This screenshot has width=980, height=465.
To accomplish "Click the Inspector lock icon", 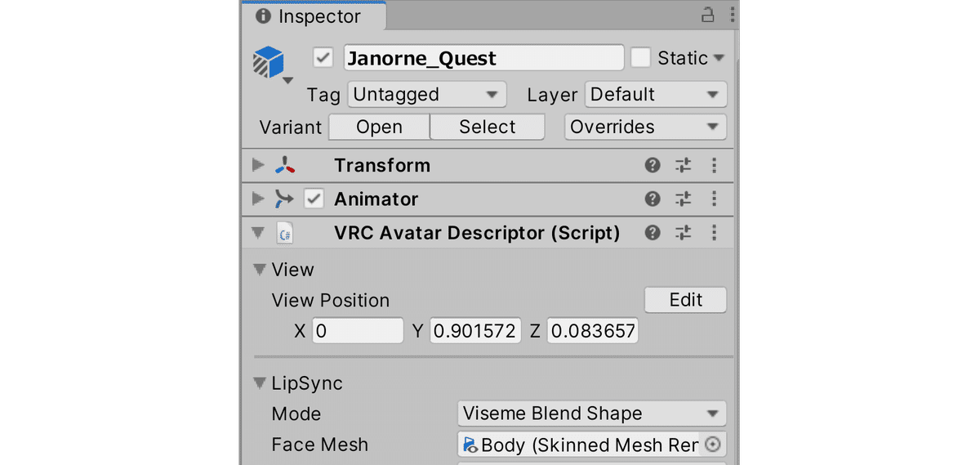I will tap(708, 15).
